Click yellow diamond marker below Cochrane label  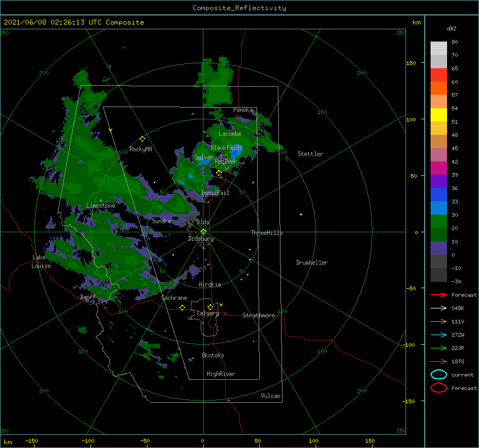(x=182, y=307)
